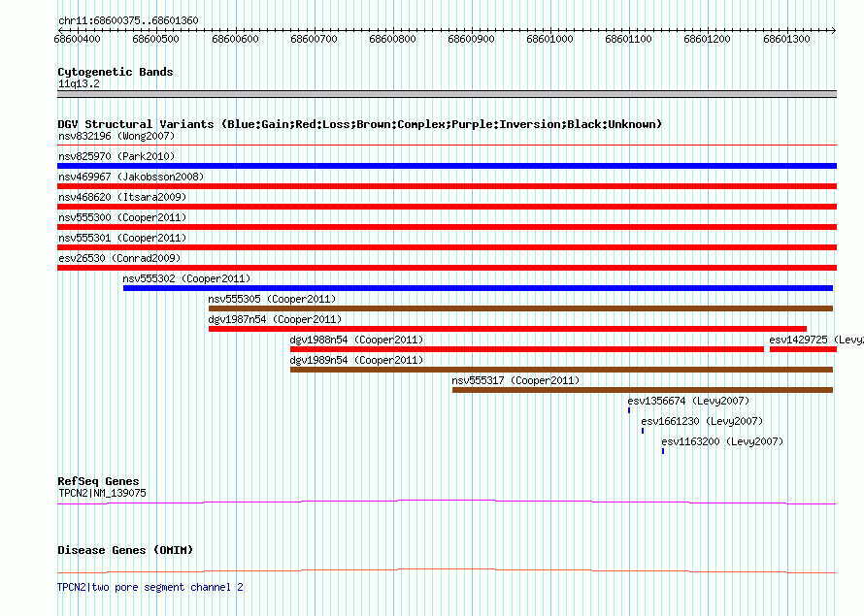The height and width of the screenshot is (616, 864).
Task: Open the TPCN2 two pore segment channel link
Action: point(150,587)
